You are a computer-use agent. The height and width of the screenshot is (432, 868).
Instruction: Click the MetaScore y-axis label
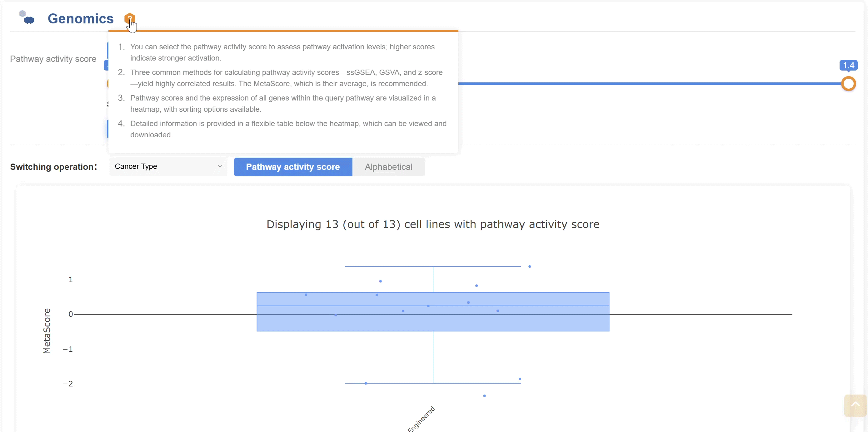click(47, 331)
